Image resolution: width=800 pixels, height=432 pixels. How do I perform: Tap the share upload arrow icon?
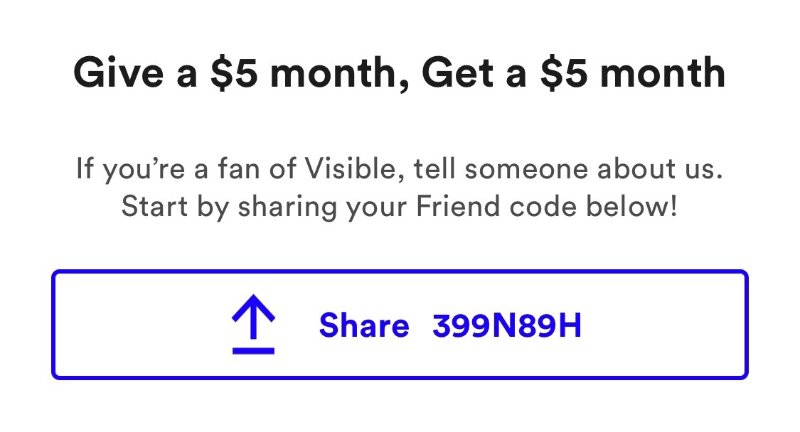[x=254, y=324]
